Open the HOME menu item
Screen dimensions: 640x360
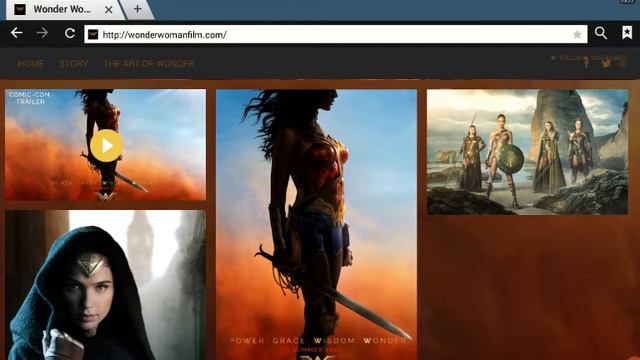pyautogui.click(x=31, y=64)
